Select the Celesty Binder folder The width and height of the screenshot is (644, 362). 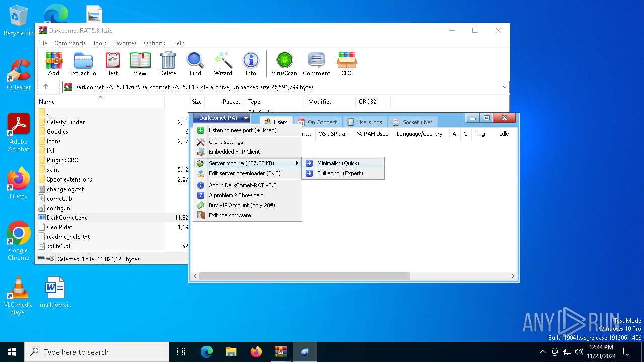(x=65, y=122)
